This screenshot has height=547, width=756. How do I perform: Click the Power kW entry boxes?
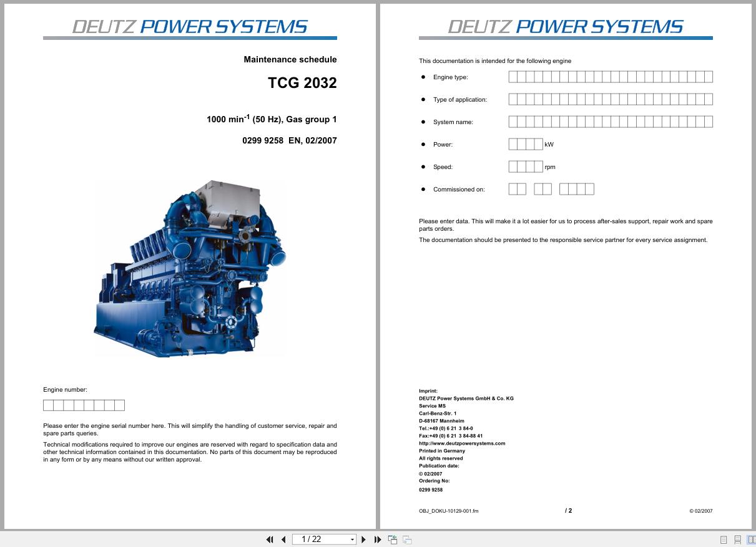click(526, 144)
